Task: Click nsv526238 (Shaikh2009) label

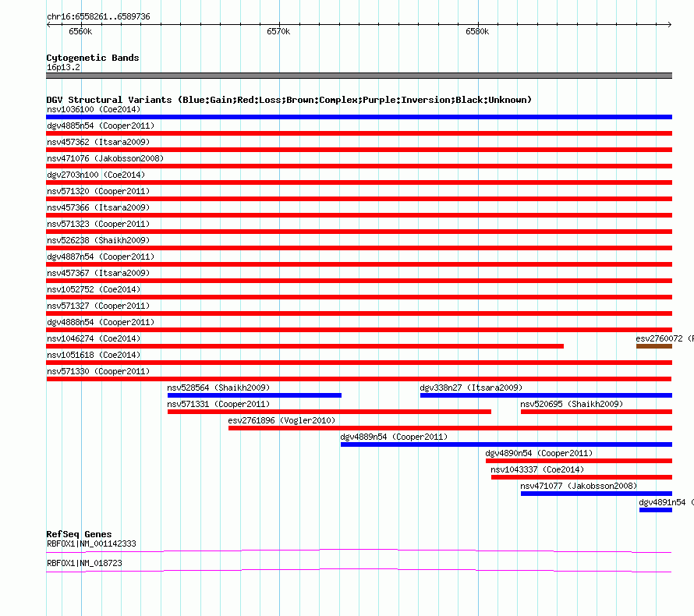Action: pos(98,240)
